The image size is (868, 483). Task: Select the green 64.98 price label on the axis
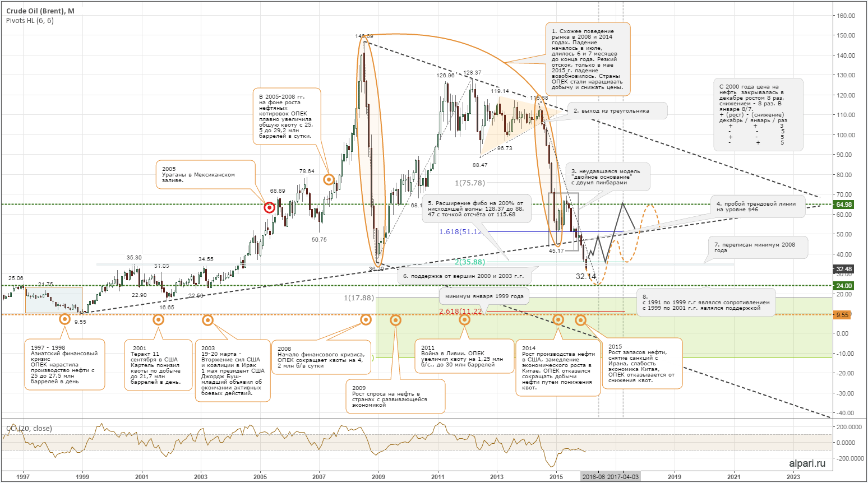tap(844, 205)
